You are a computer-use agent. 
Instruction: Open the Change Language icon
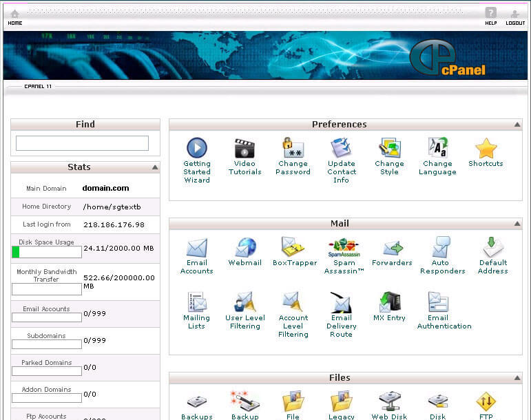(437, 147)
